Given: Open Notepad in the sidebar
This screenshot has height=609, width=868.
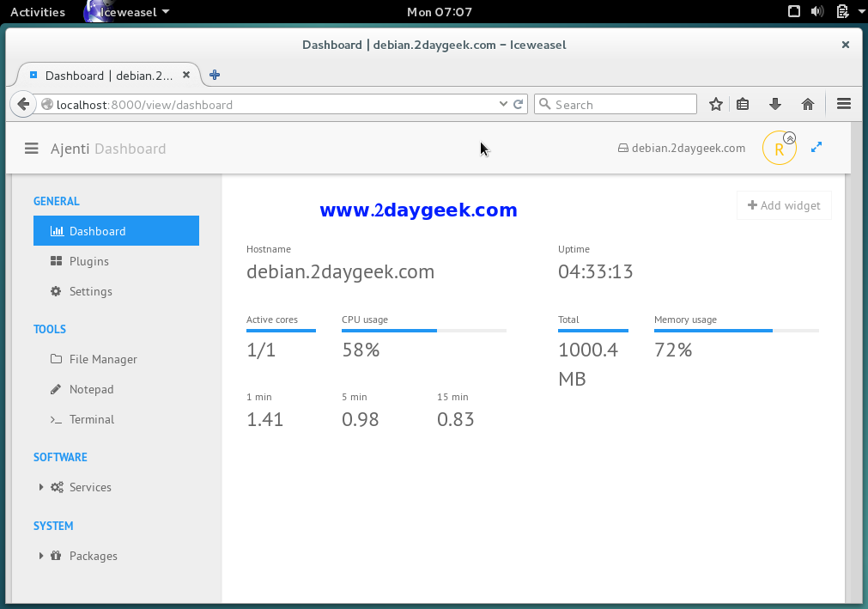Looking at the screenshot, I should click(116, 389).
